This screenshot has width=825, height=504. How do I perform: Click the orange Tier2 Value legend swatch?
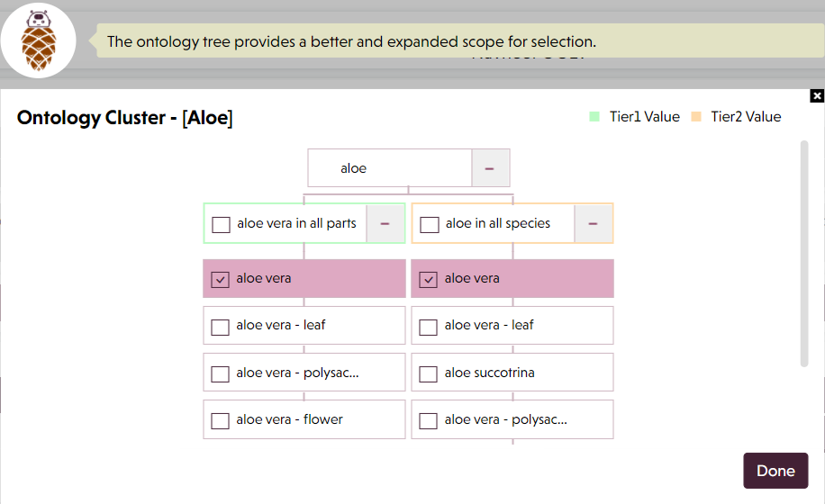[x=696, y=117]
